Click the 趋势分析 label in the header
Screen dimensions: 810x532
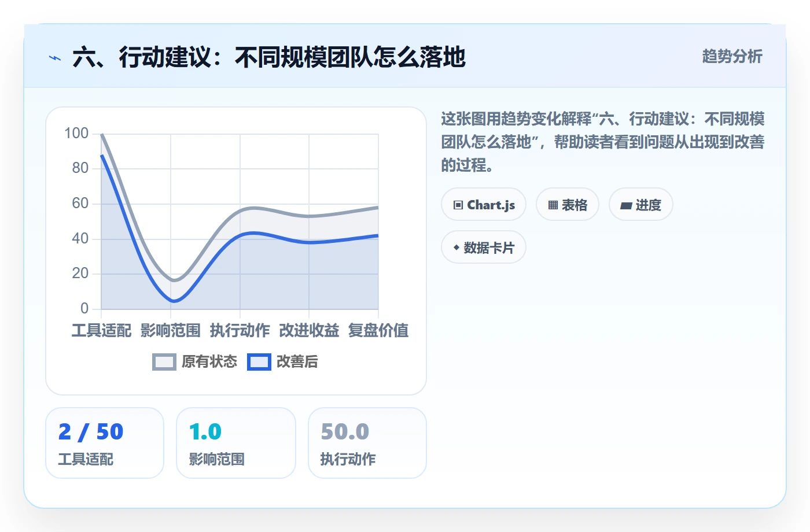pyautogui.click(x=732, y=56)
